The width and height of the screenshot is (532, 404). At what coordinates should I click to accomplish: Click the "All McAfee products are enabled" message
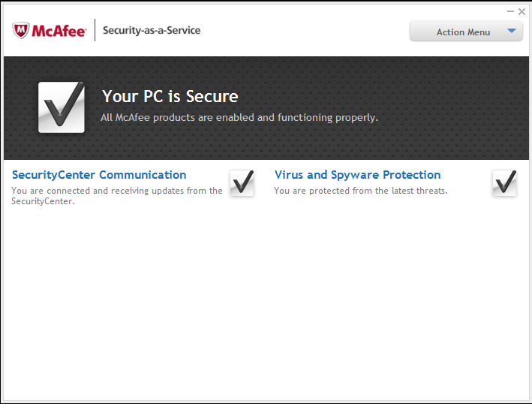(x=239, y=118)
